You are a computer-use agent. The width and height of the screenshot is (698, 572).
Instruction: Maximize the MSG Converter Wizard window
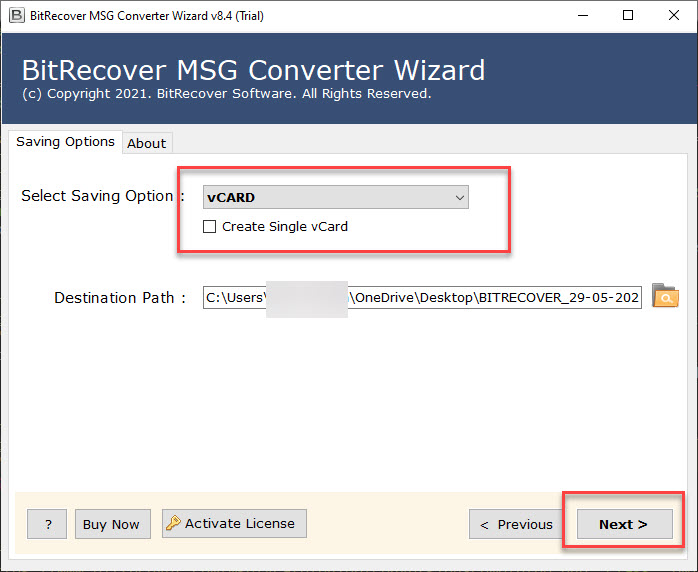pos(628,16)
